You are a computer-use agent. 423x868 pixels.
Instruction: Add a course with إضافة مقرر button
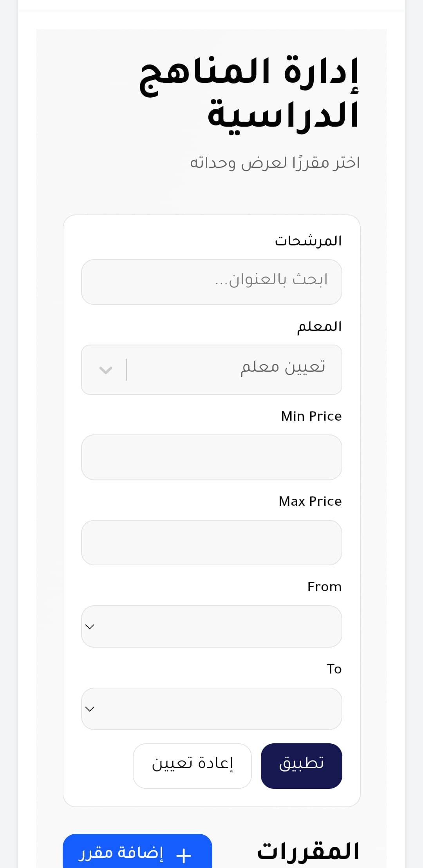(x=137, y=853)
